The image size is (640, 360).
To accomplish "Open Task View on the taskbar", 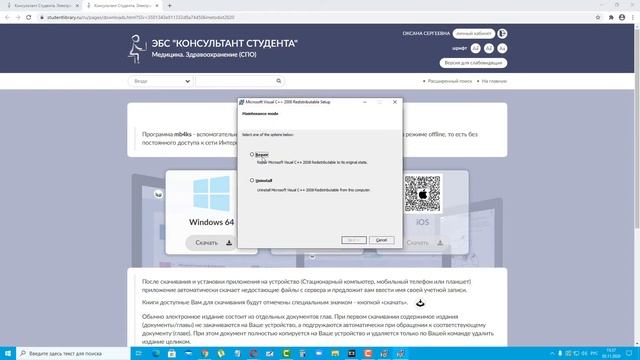I will [x=139, y=353].
